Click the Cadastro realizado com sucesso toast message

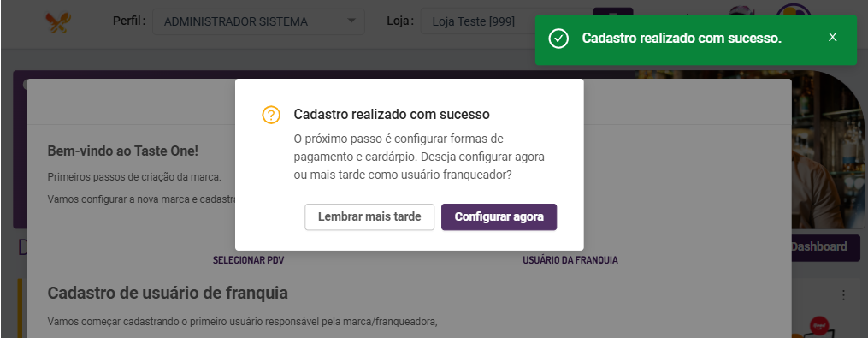tap(682, 39)
